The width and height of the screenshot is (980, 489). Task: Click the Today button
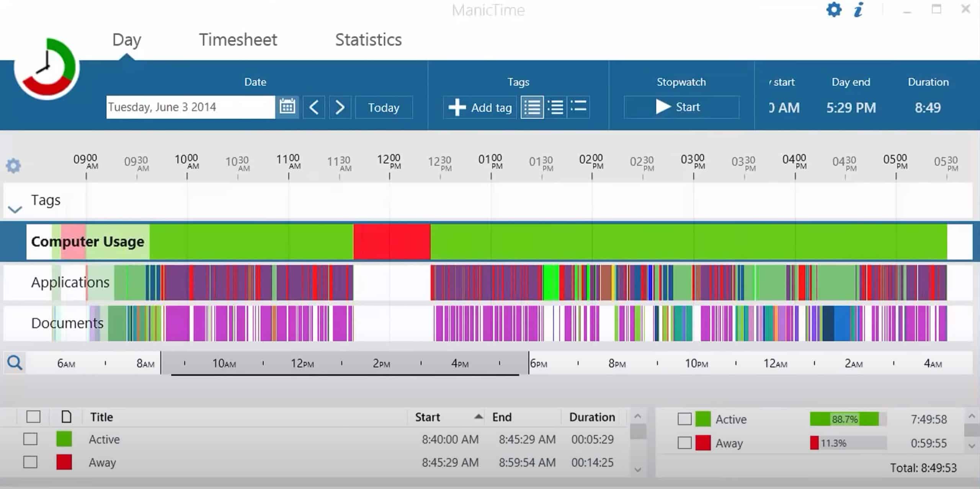pos(384,107)
